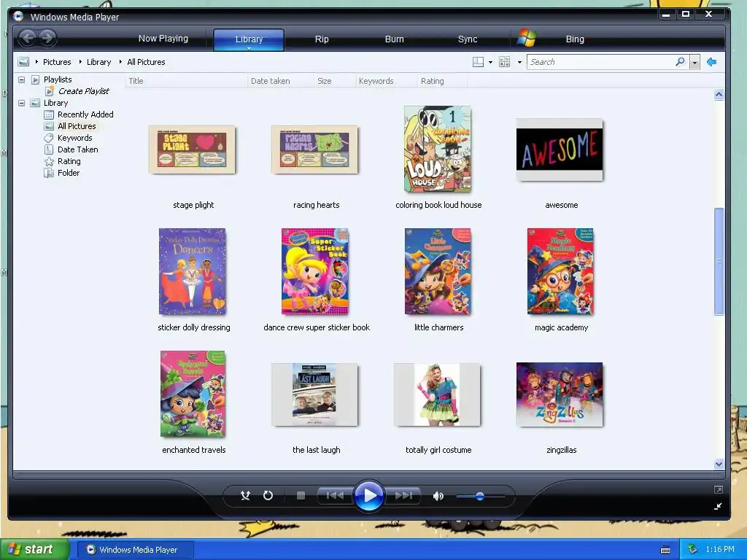Open the Bing tab
This screenshot has width=747, height=560.
(x=575, y=39)
